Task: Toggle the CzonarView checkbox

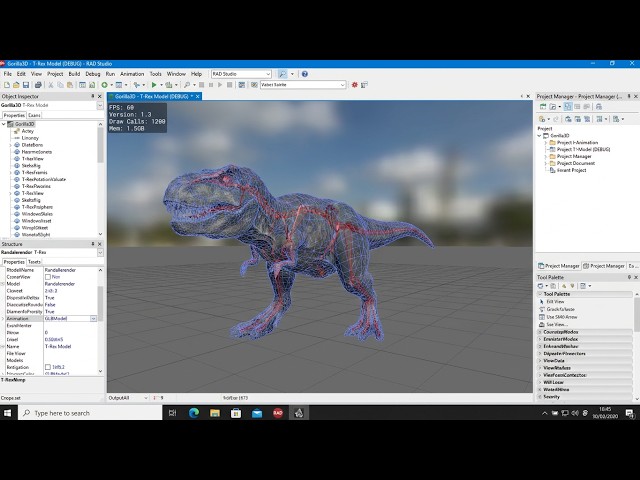Action: 48,277
